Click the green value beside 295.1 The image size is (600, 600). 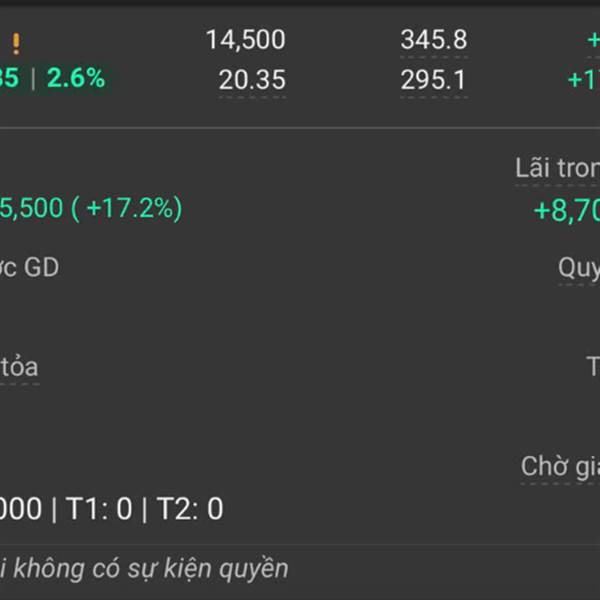[x=584, y=80]
